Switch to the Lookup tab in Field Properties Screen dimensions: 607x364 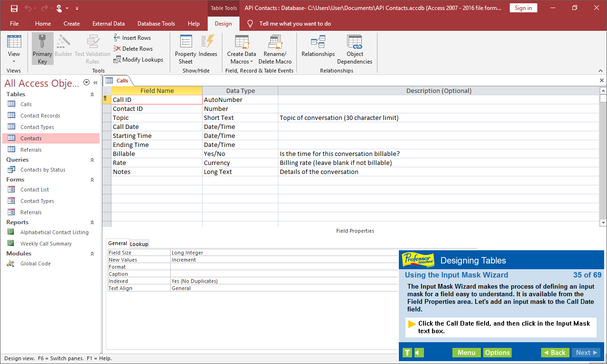(138, 244)
